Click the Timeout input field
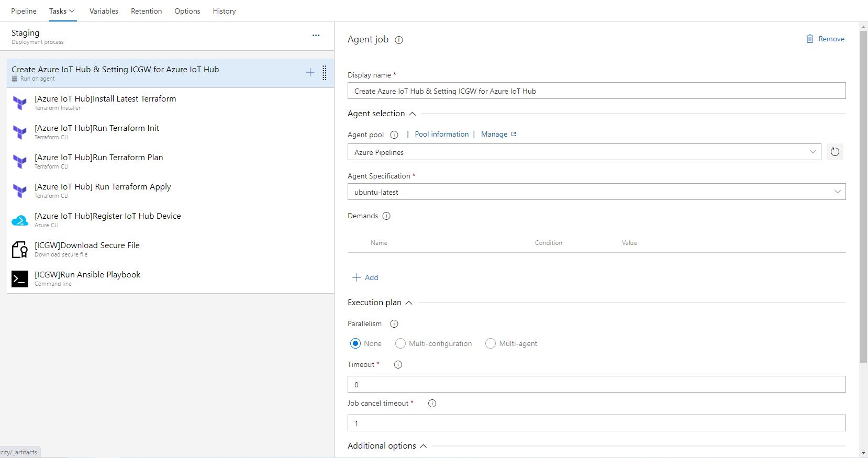 coord(596,385)
